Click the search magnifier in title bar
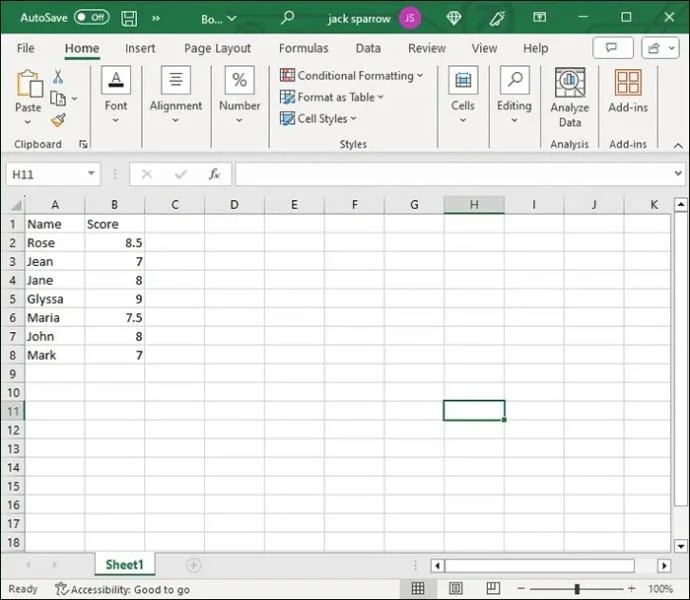Image resolution: width=690 pixels, height=600 pixels. [288, 18]
